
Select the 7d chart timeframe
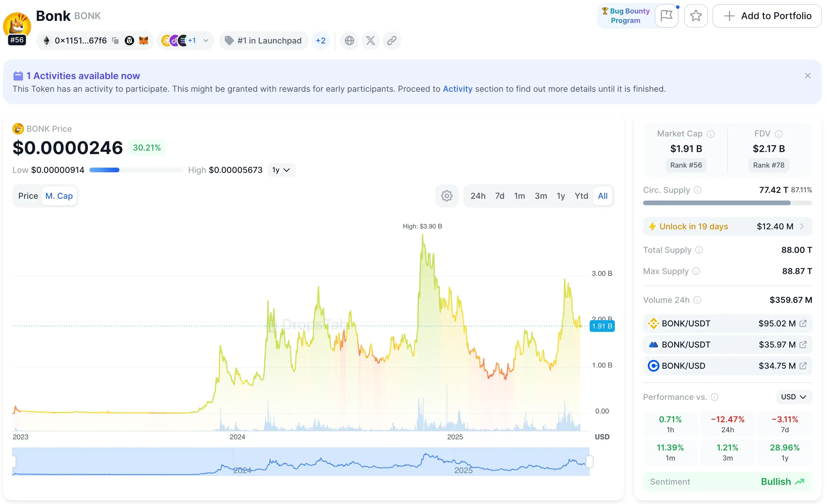point(499,196)
